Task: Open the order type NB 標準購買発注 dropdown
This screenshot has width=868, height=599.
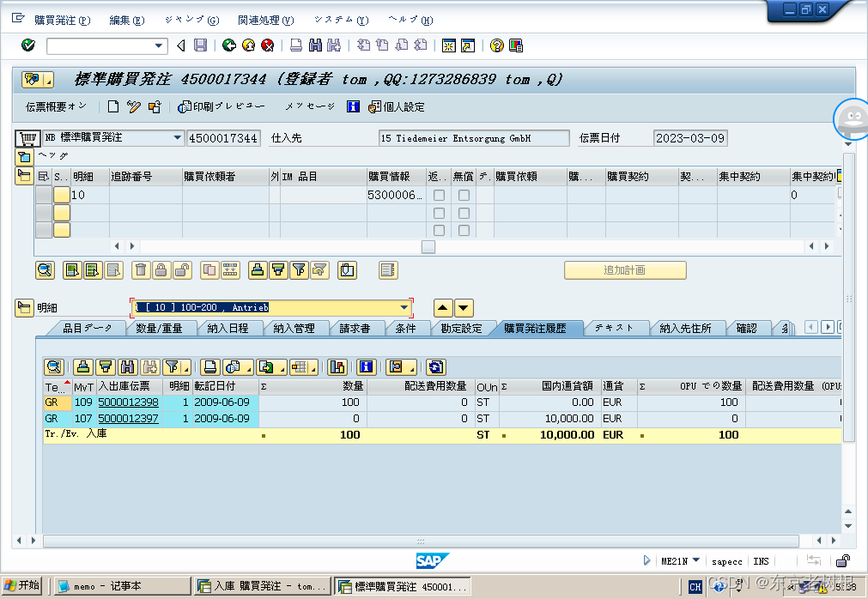Action: tap(178, 137)
